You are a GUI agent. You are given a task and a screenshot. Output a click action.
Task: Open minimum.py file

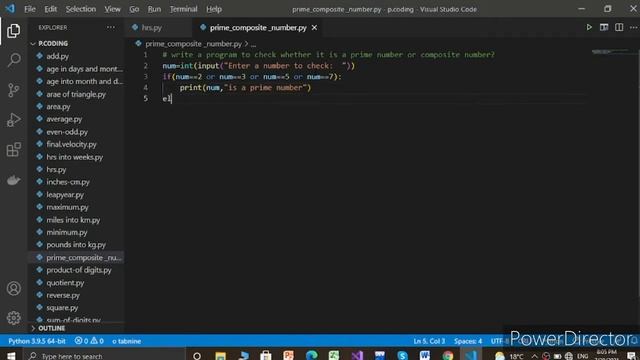(x=67, y=232)
